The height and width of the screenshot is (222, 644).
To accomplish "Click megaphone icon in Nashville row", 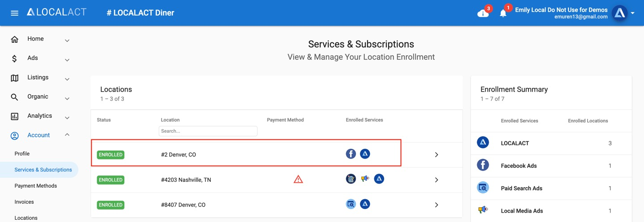I will coord(365,179).
